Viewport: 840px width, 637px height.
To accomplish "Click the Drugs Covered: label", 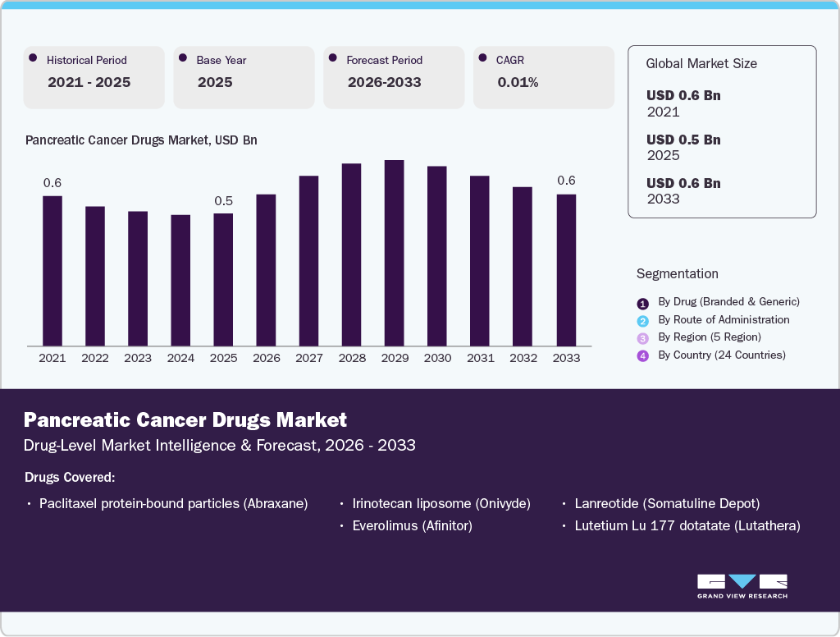I will (x=70, y=477).
